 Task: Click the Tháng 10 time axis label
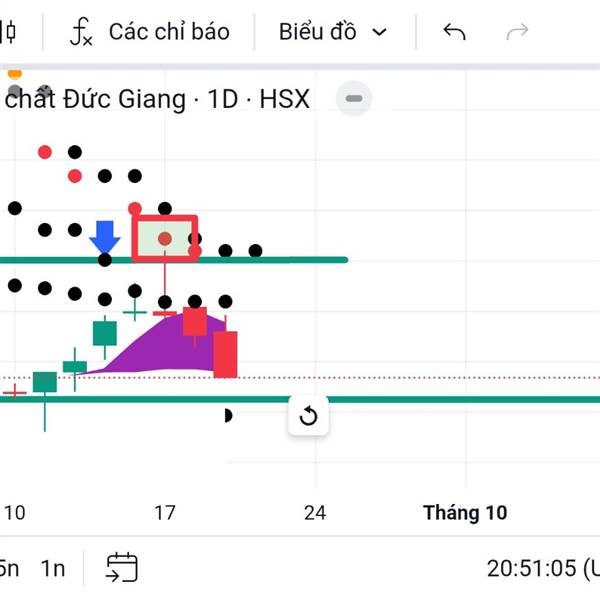[x=465, y=512]
